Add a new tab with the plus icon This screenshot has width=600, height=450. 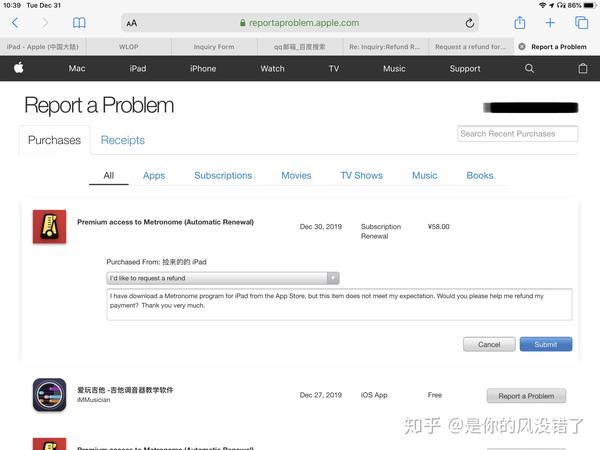pyautogui.click(x=550, y=23)
